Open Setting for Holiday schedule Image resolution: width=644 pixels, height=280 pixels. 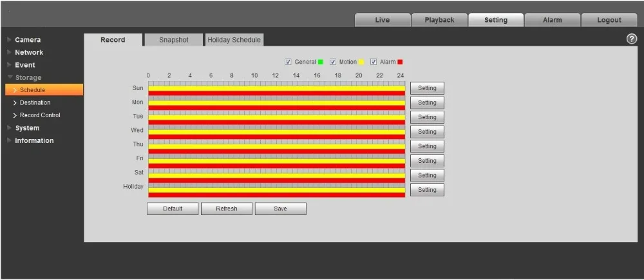(x=427, y=190)
